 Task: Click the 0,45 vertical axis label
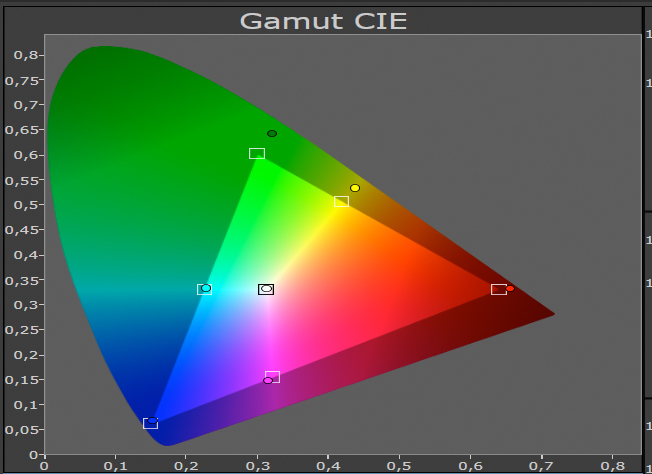coord(22,230)
